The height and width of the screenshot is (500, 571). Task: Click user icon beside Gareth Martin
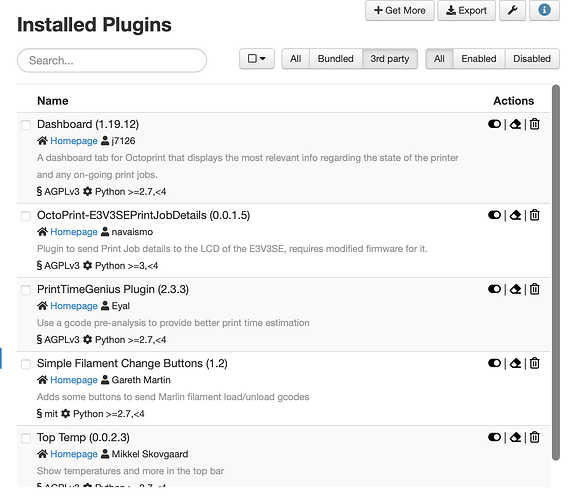pyautogui.click(x=105, y=379)
